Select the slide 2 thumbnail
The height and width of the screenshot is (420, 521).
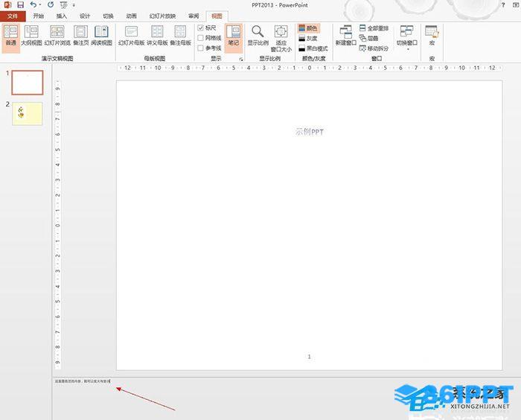tap(28, 113)
